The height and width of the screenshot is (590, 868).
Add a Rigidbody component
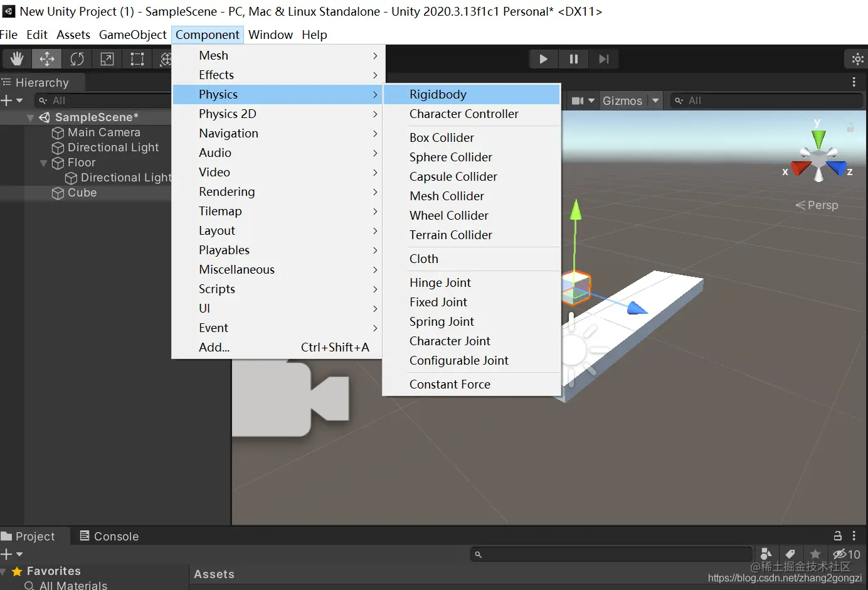[471, 94]
